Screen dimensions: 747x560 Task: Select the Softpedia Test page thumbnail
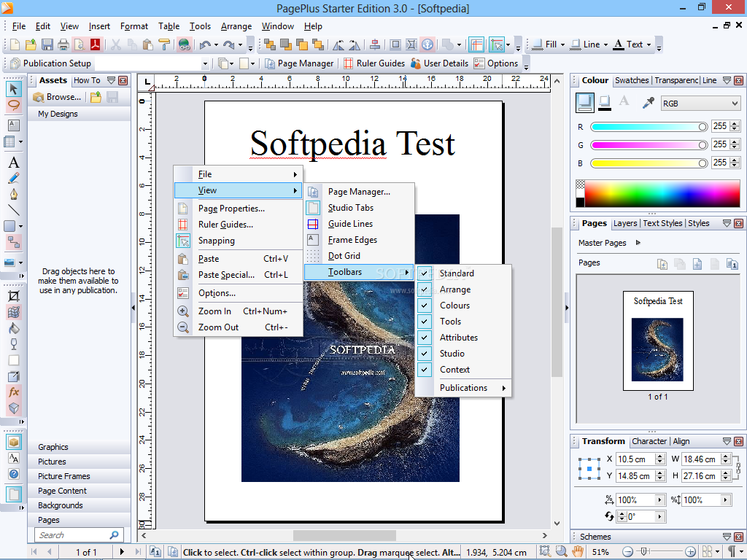[x=657, y=341]
